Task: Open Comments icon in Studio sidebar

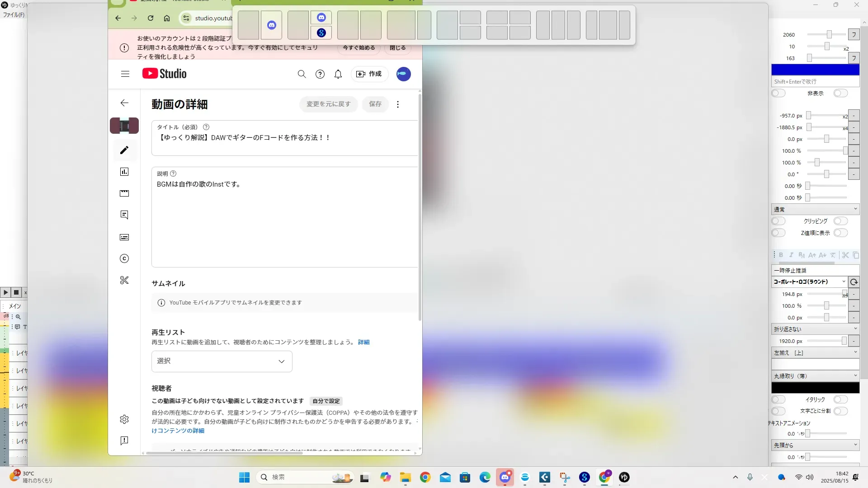Action: click(124, 215)
